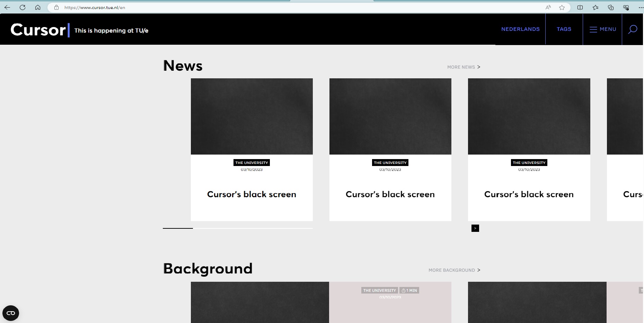Reload the page with the refresh icon
The image size is (644, 323).
(x=23, y=7)
